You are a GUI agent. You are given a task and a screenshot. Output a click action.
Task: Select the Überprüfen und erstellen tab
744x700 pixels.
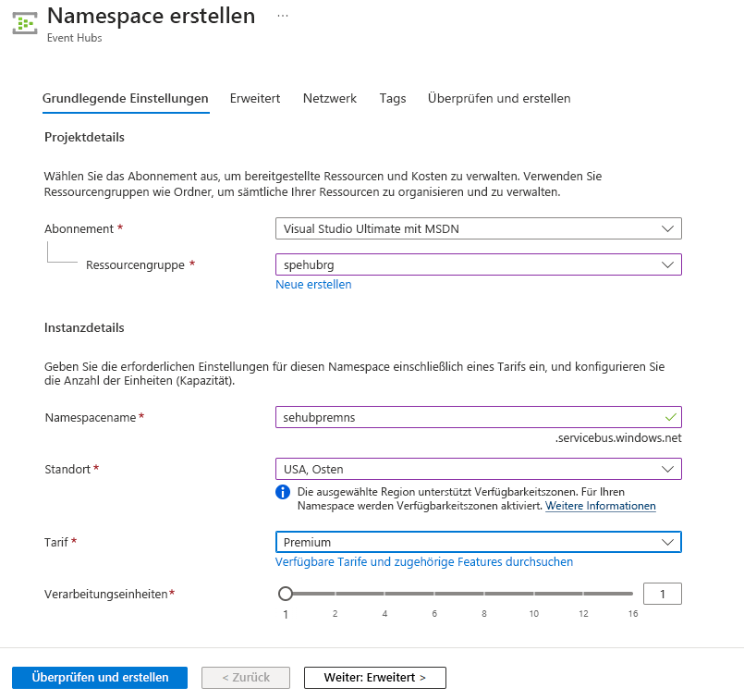coord(499,98)
